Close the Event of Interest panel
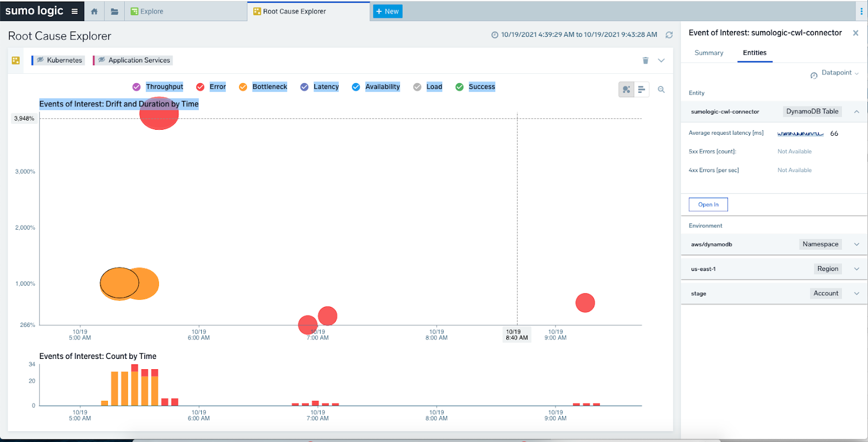 856,33
